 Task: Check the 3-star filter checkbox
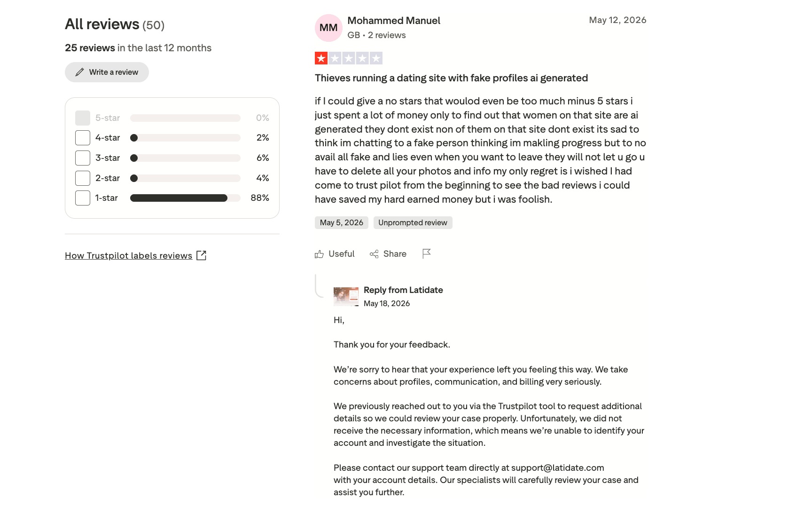(x=83, y=158)
